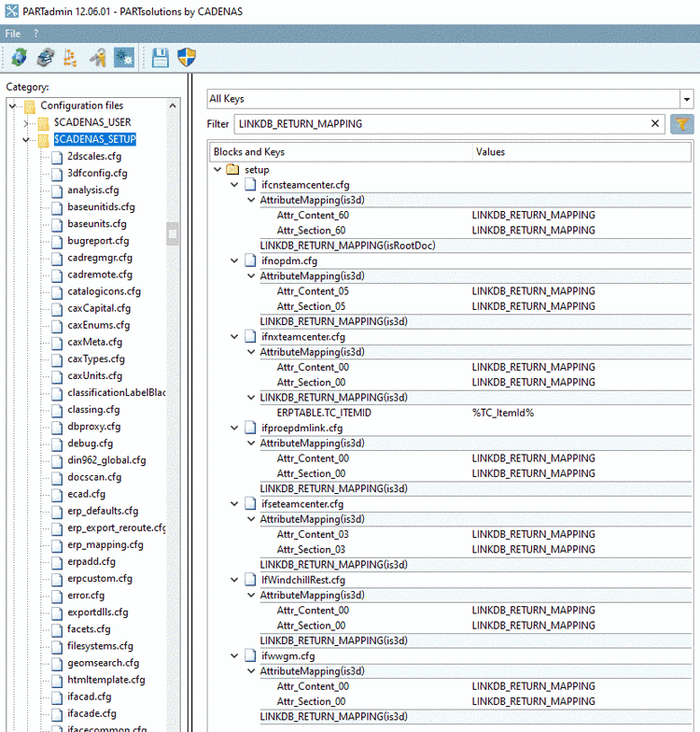Image resolution: width=700 pixels, height=732 pixels.
Task: Clear the filter text with the X
Action: 655,123
